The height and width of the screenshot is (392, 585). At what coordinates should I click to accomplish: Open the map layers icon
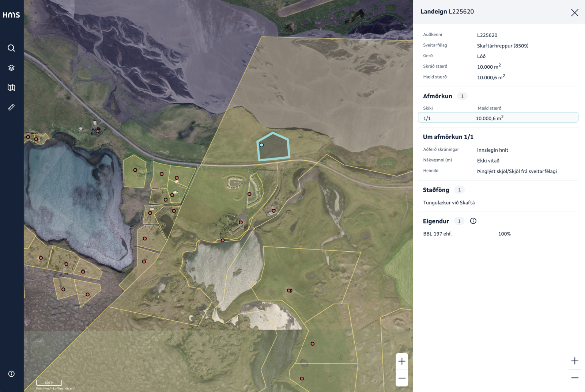pos(11,68)
